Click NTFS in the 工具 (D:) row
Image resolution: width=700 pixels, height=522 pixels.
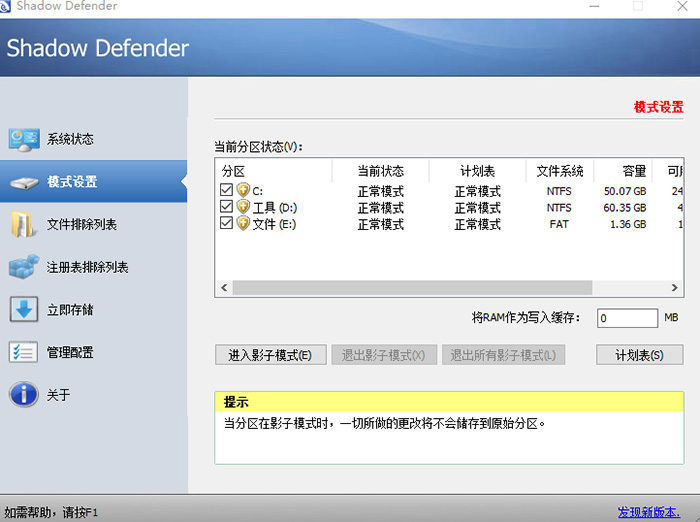pos(559,208)
